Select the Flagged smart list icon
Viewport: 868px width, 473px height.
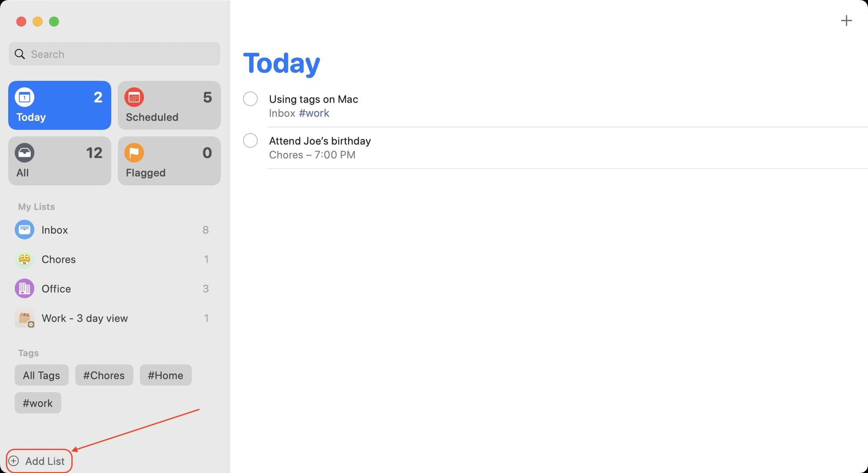(134, 152)
